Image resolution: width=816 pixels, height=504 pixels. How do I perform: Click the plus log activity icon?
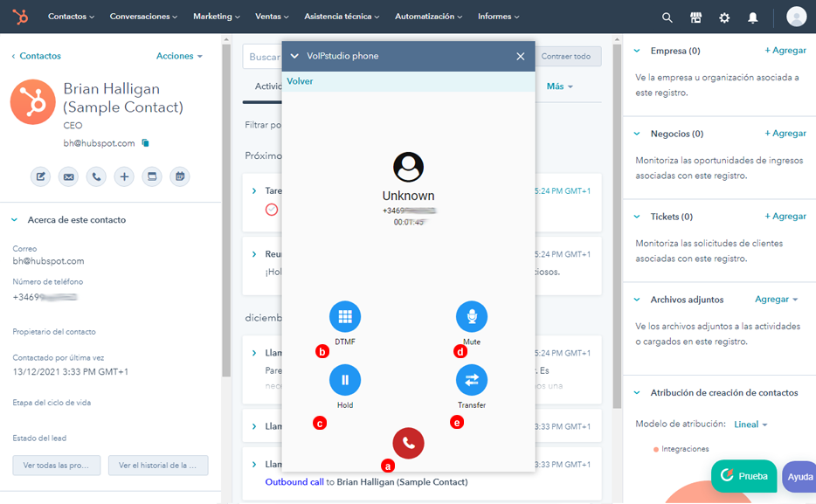(x=124, y=176)
